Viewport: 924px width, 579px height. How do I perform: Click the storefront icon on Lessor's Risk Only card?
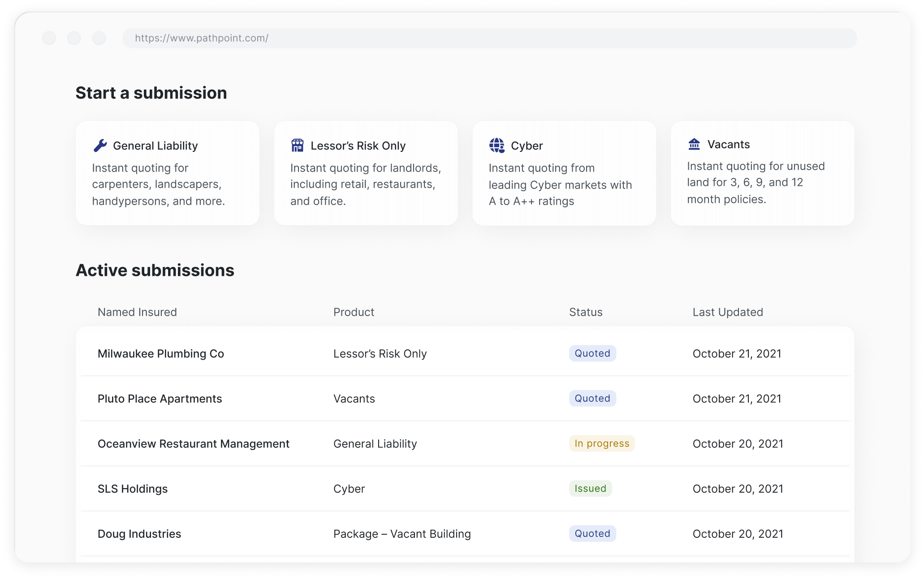pos(297,145)
